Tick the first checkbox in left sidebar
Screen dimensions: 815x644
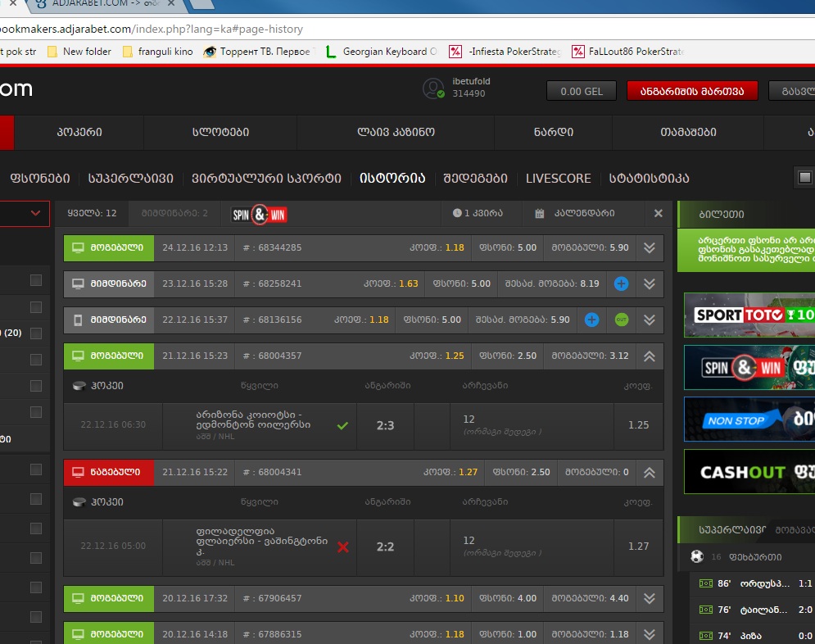point(36,281)
